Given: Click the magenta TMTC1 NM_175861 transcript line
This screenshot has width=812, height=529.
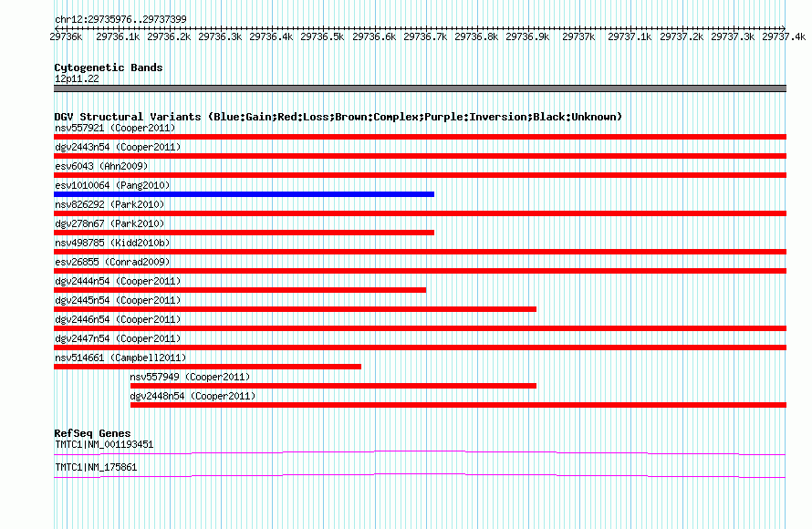Looking at the screenshot, I should coord(420,475).
